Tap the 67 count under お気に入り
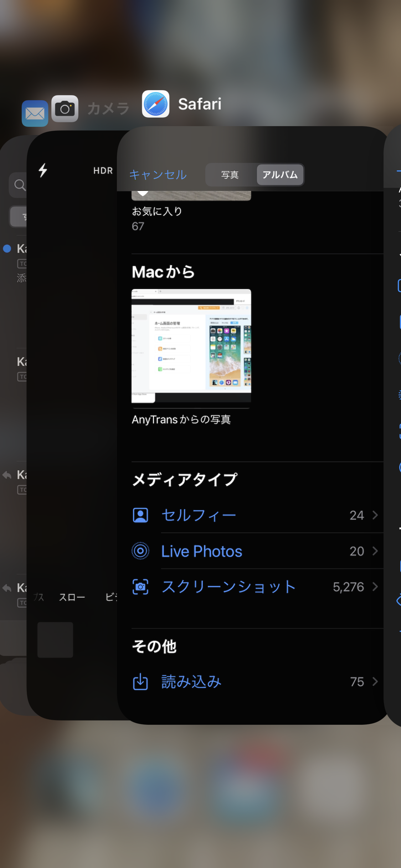This screenshot has width=401, height=868. pyautogui.click(x=138, y=226)
